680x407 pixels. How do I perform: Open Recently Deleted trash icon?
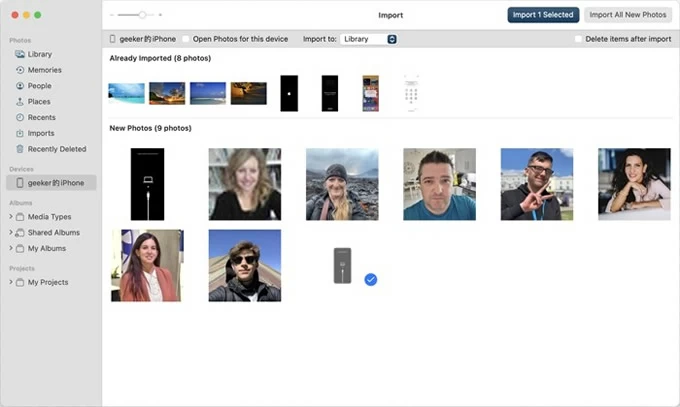(19, 149)
